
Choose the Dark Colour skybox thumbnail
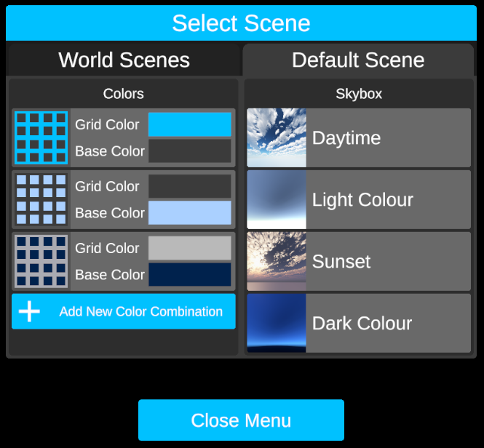277,324
